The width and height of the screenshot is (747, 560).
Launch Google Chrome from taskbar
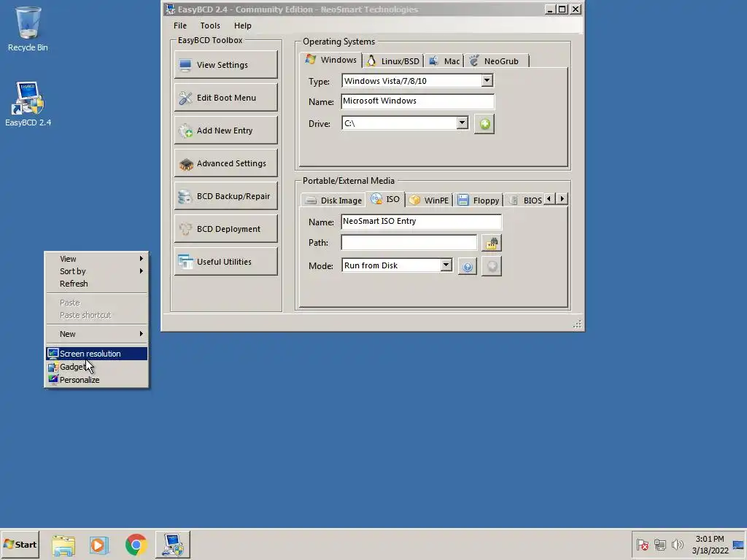pyautogui.click(x=136, y=545)
